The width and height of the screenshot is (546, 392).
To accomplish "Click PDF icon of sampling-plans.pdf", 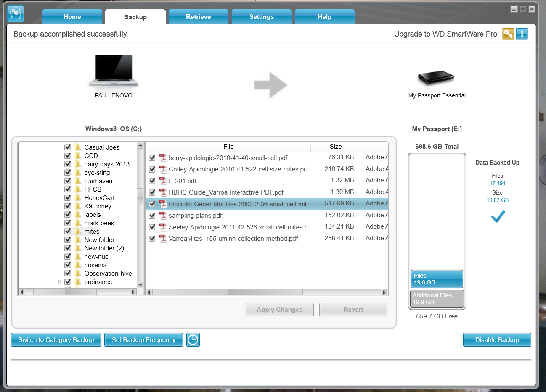I will point(163,215).
